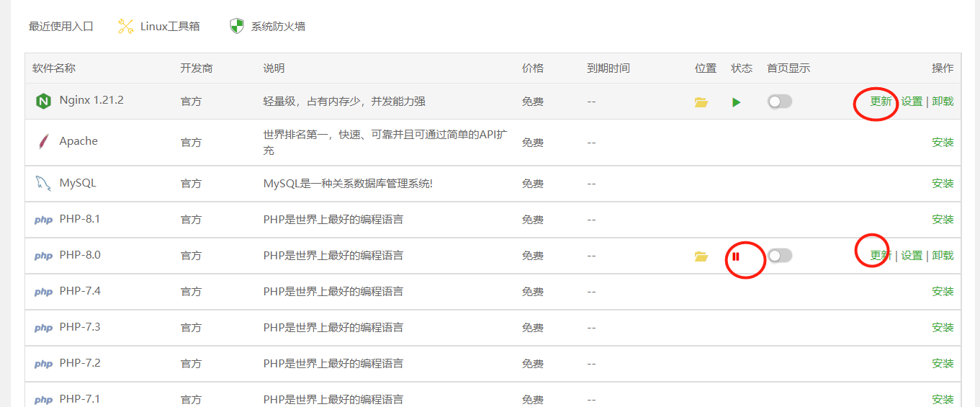Click 卸载 for Nginx 1.21.2
980x407 pixels.
point(943,102)
